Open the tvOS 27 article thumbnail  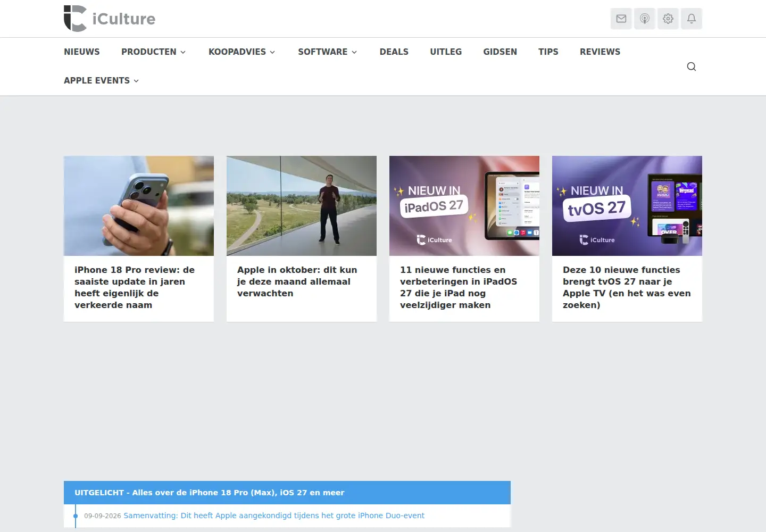(627, 206)
